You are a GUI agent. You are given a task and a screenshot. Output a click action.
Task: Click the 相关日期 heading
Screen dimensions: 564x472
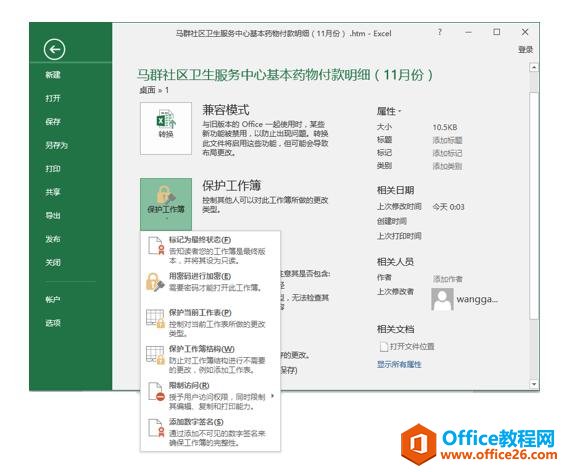[x=395, y=190]
